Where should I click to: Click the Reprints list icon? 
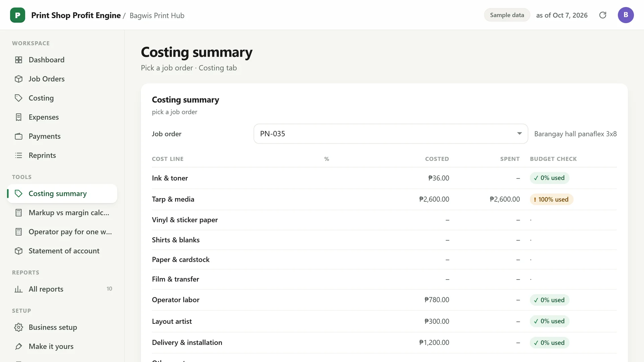click(x=19, y=155)
